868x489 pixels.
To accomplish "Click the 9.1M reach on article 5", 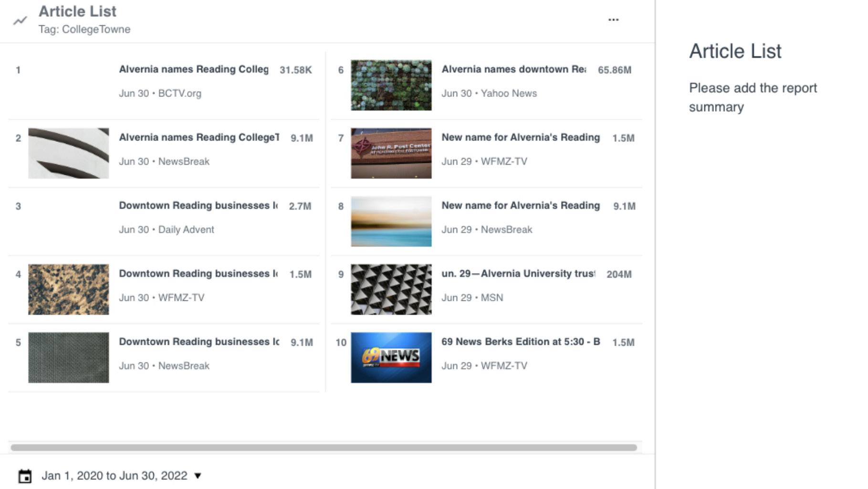I will point(302,343).
